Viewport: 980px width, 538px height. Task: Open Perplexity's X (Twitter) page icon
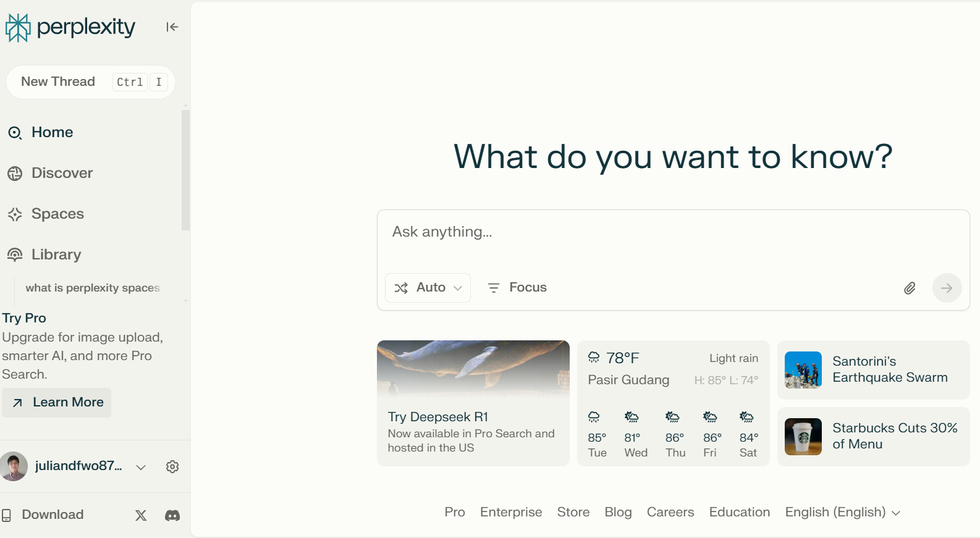pos(141,515)
